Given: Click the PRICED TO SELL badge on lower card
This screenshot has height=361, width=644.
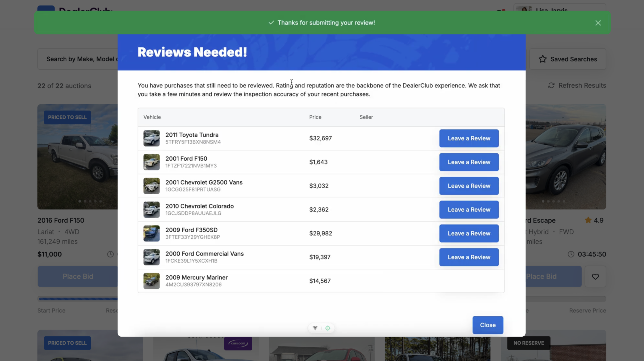Looking at the screenshot, I should (x=67, y=343).
